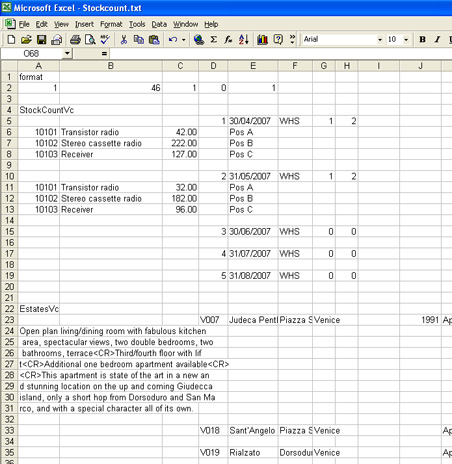Open the Help menu

pyautogui.click(x=211, y=24)
